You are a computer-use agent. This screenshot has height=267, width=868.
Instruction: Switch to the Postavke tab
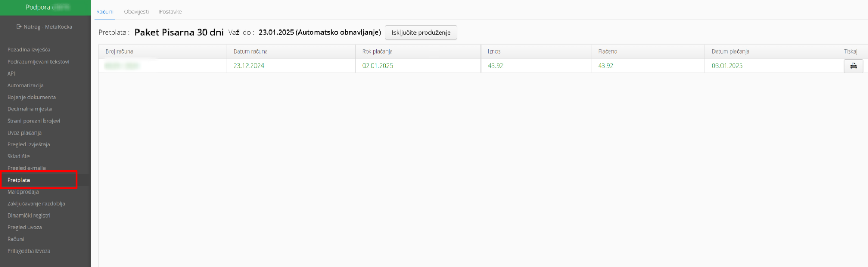tap(171, 12)
